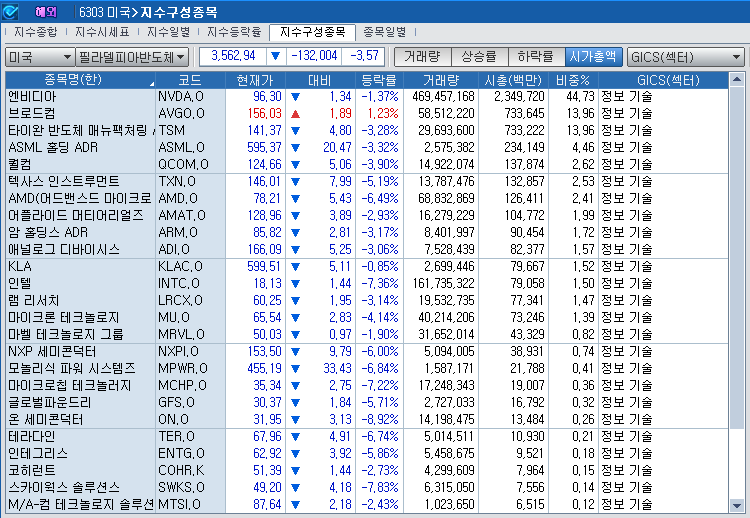
Task: Sort by the 현재가 column header
Action: click(255, 80)
